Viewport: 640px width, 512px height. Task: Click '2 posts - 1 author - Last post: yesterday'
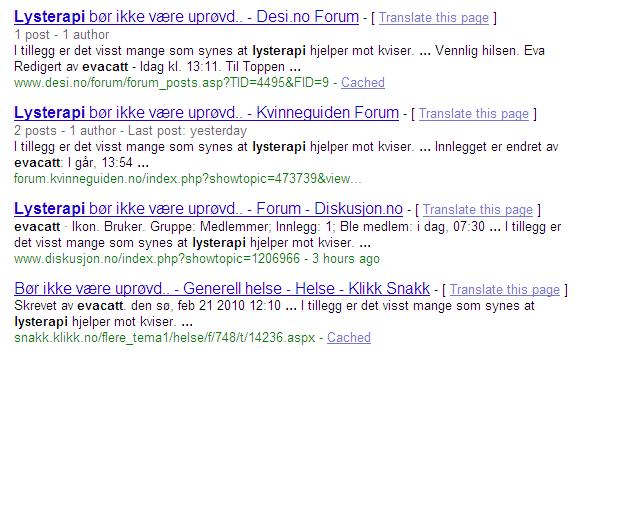click(x=131, y=131)
